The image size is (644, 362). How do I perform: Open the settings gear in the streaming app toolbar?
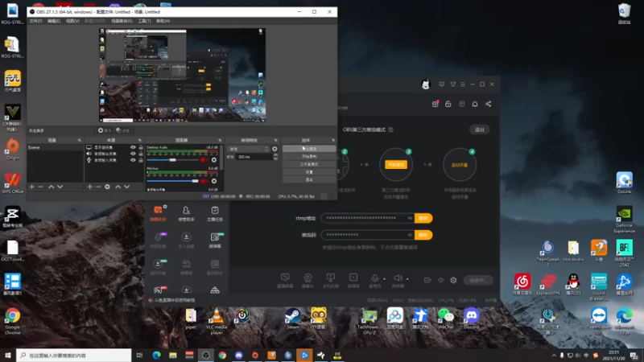[x=453, y=280]
